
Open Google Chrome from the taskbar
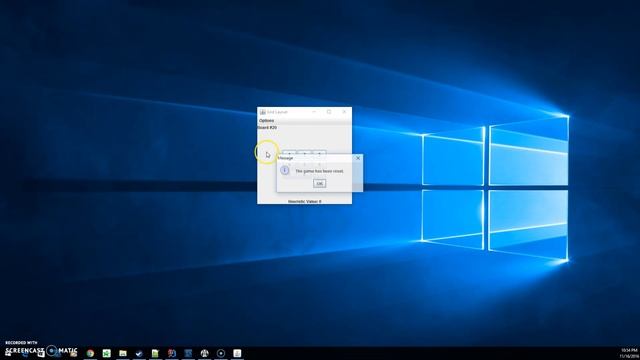point(90,353)
